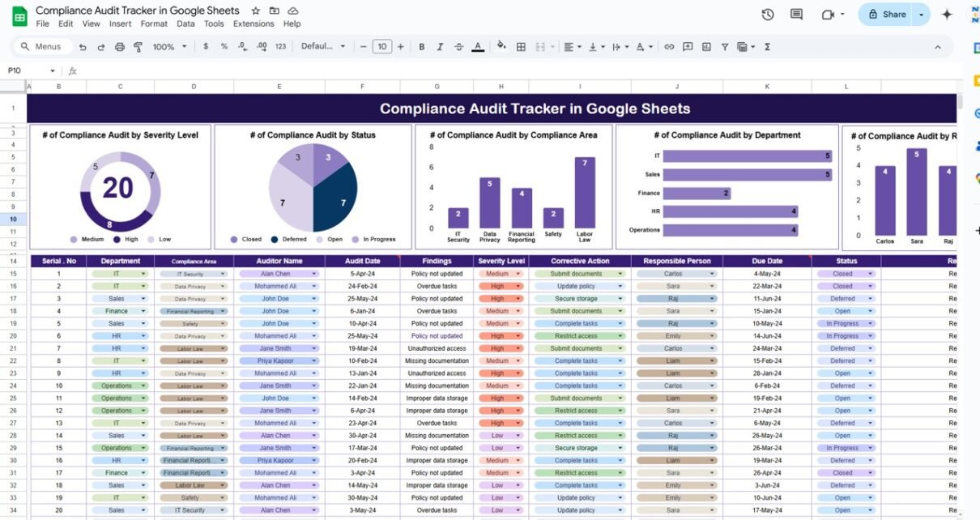The image size is (980, 520).
Task: Click the undo arrow in toolbar
Action: pos(83,47)
